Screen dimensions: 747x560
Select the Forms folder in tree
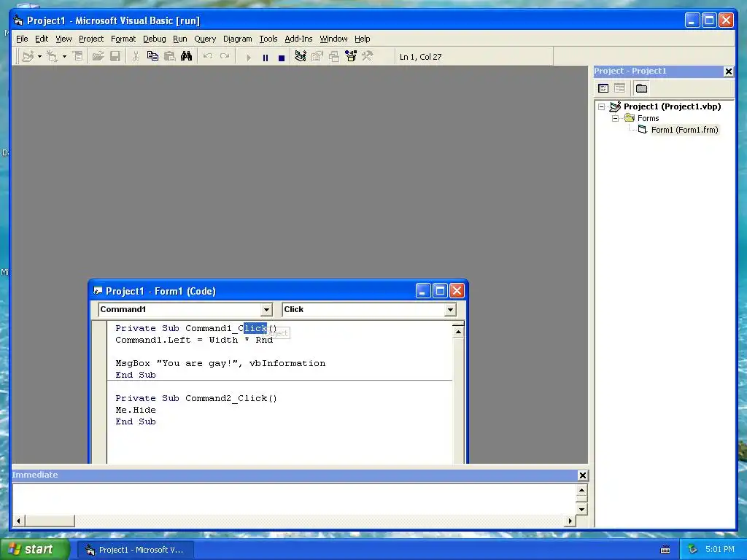pos(648,118)
